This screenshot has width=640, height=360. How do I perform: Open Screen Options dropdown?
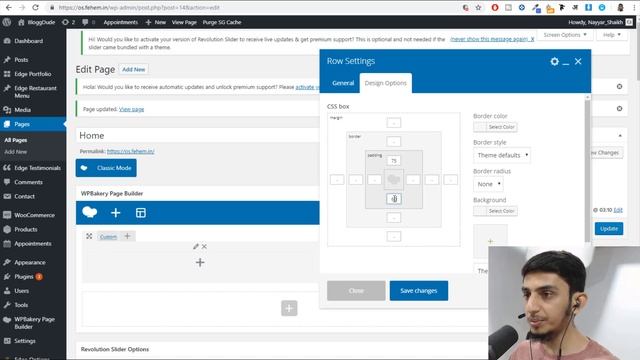(x=565, y=35)
